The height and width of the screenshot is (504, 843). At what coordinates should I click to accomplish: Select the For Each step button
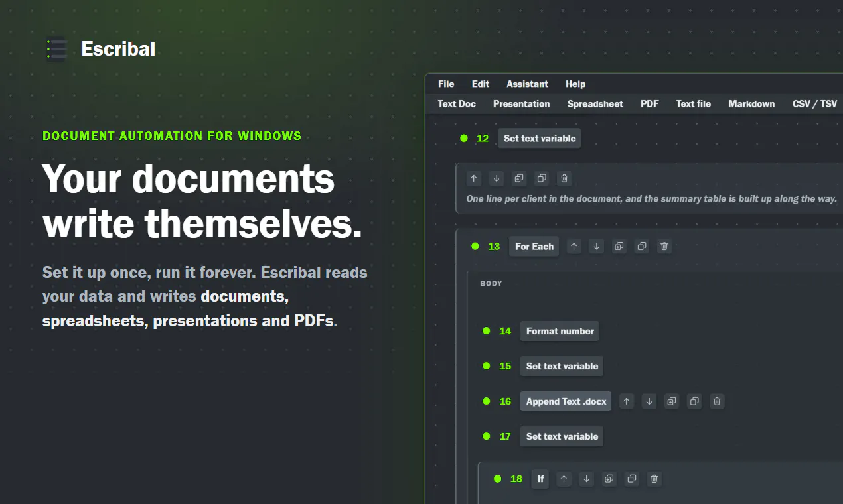coord(534,247)
